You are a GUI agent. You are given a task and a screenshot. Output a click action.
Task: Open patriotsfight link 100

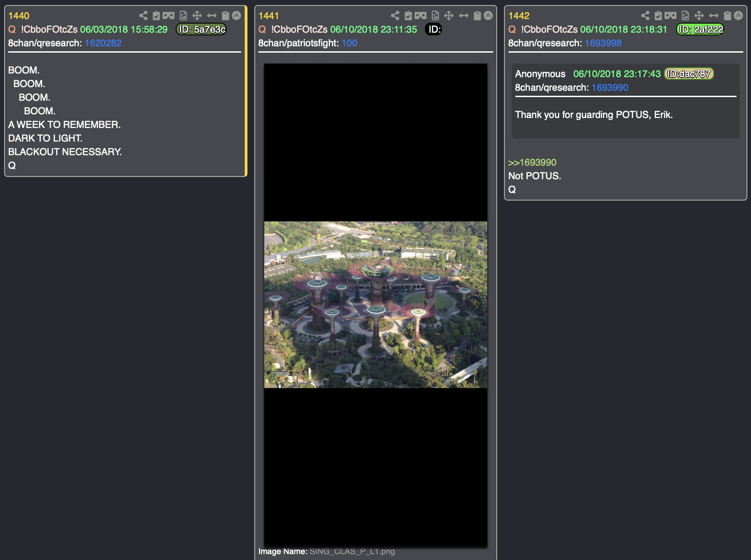point(350,43)
